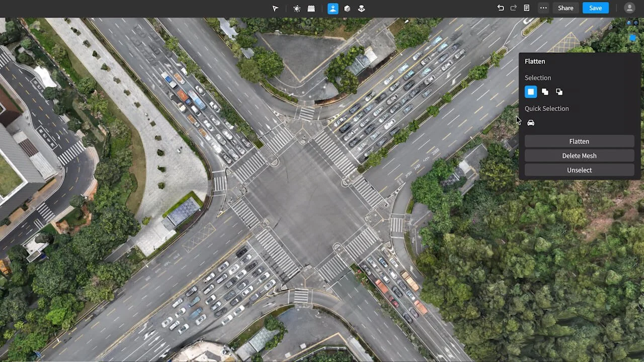
Task: Click the "Selection" label in Flatten panel
Action: 538,78
